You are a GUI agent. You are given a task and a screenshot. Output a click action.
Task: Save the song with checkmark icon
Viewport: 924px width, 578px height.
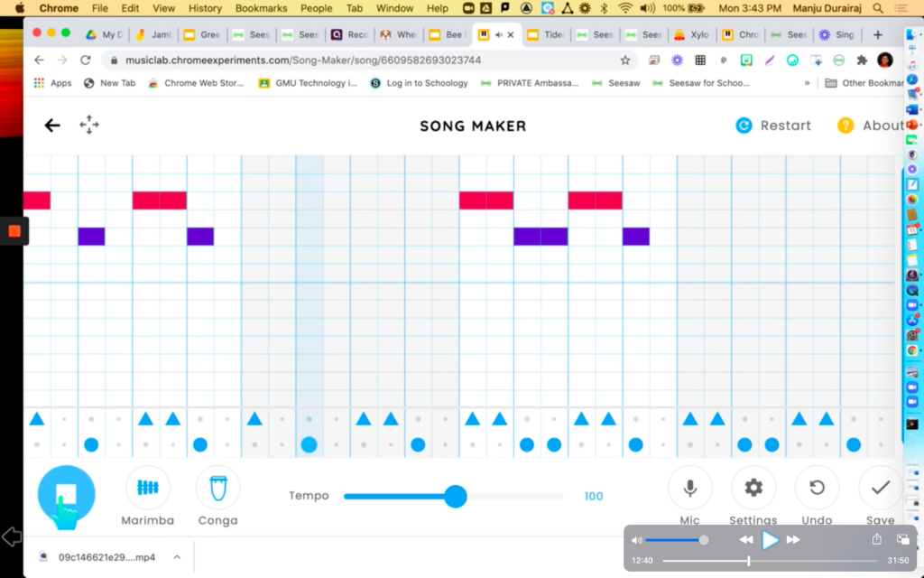point(880,488)
